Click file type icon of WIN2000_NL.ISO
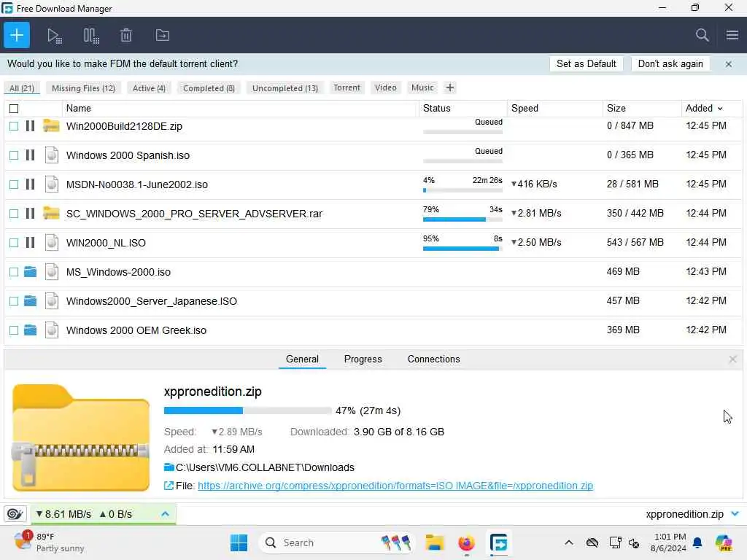The width and height of the screenshot is (747, 560). click(x=52, y=242)
